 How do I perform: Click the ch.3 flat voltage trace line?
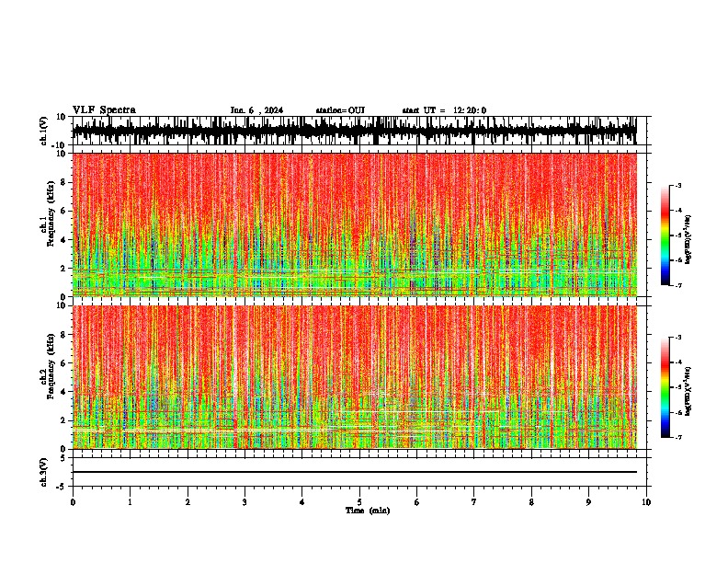tap(354, 472)
